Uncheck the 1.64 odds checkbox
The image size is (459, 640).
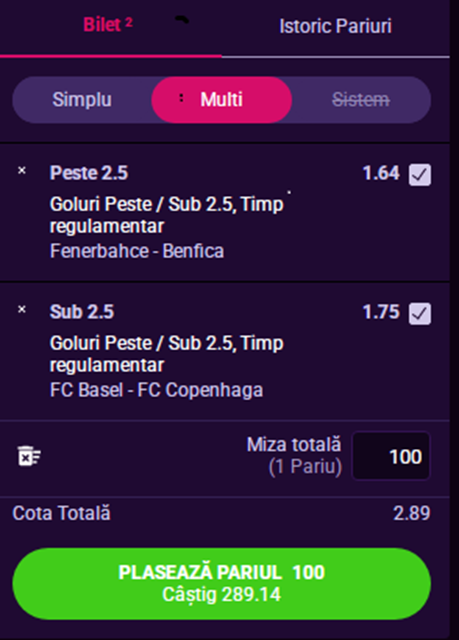420,175
